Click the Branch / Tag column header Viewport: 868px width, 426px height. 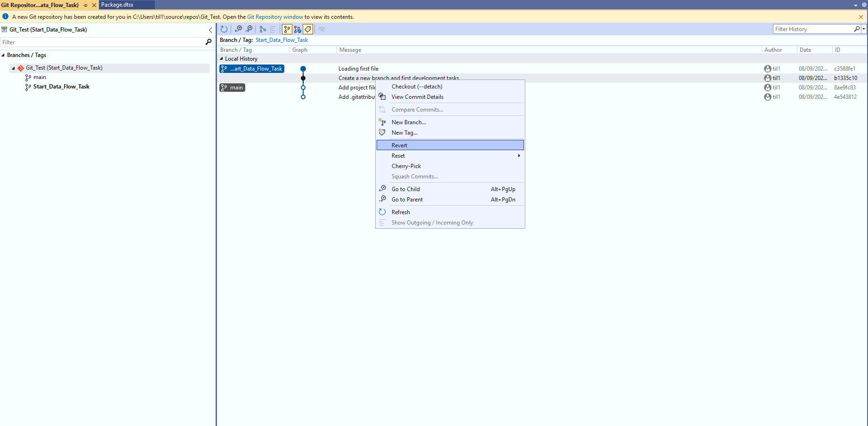click(254, 50)
